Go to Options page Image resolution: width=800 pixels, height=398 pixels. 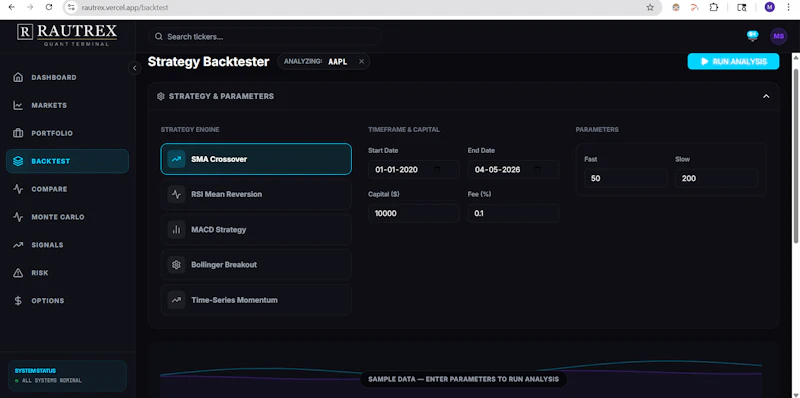(x=67, y=301)
